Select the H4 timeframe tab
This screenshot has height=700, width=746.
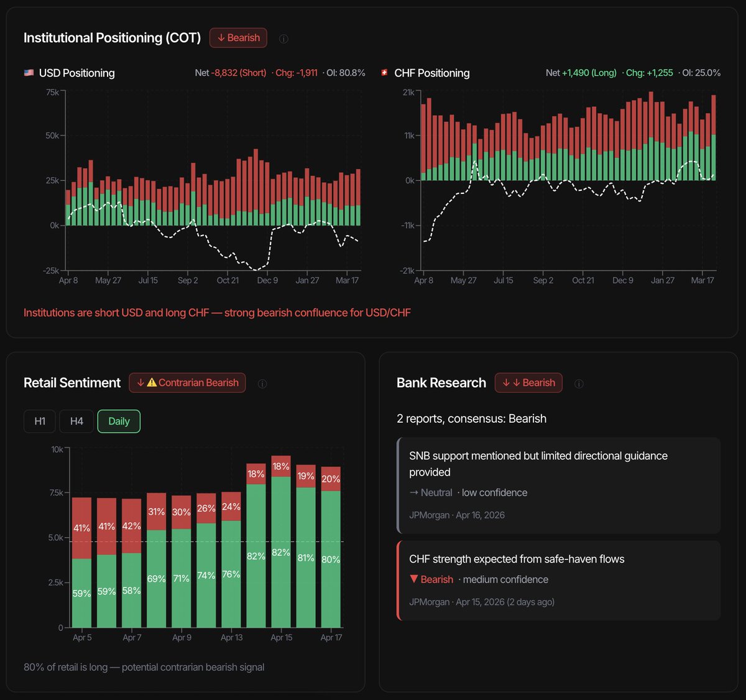(76, 421)
